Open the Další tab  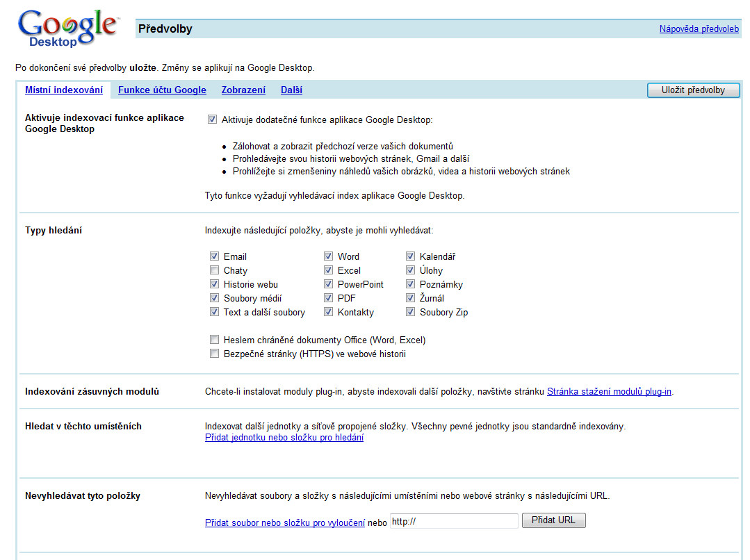coord(291,90)
